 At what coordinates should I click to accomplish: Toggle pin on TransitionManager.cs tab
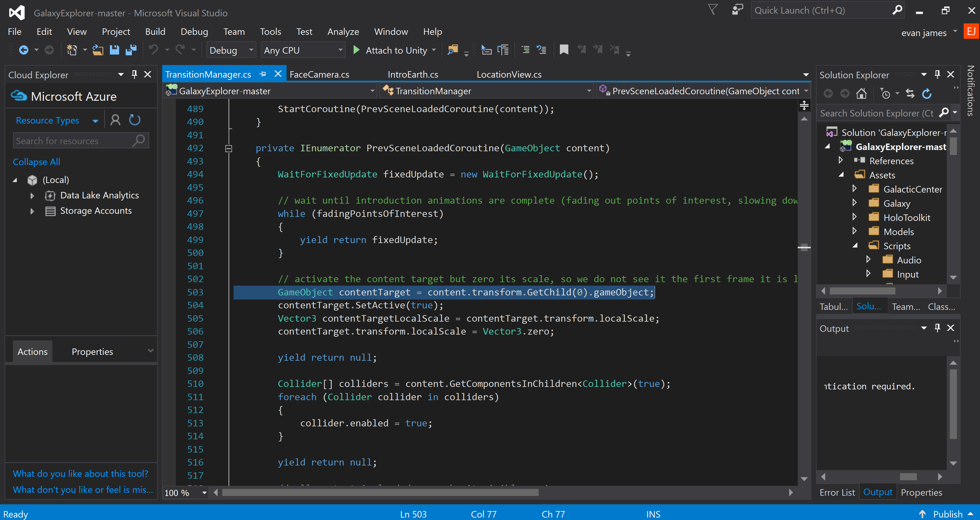pos(263,74)
